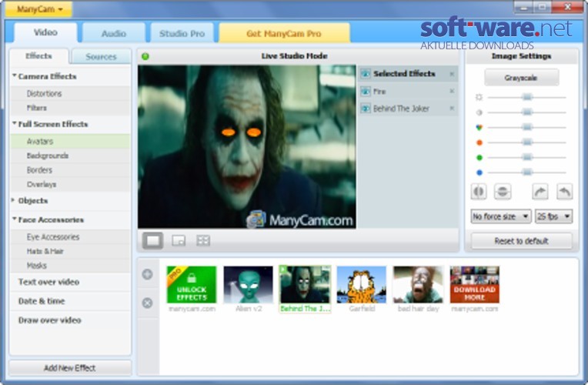Choose the four-way split screen layout
Image resolution: width=588 pixels, height=385 pixels.
(203, 240)
